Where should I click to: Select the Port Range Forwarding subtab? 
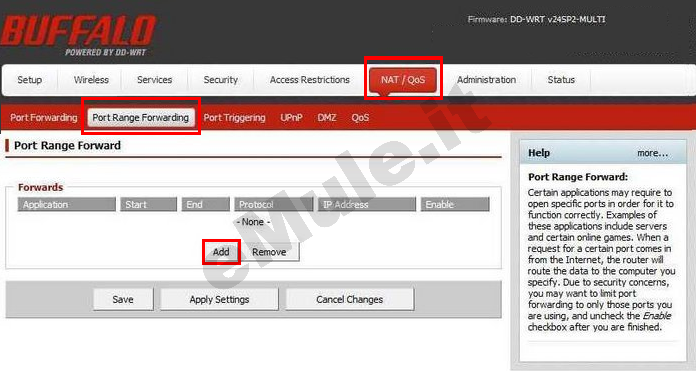pos(141,118)
